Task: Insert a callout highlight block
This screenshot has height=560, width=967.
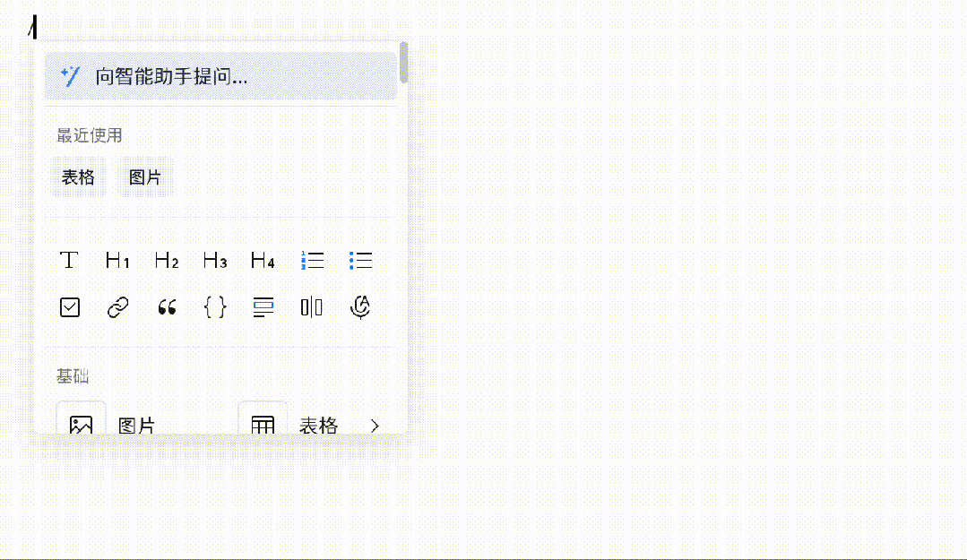Action: tap(263, 307)
